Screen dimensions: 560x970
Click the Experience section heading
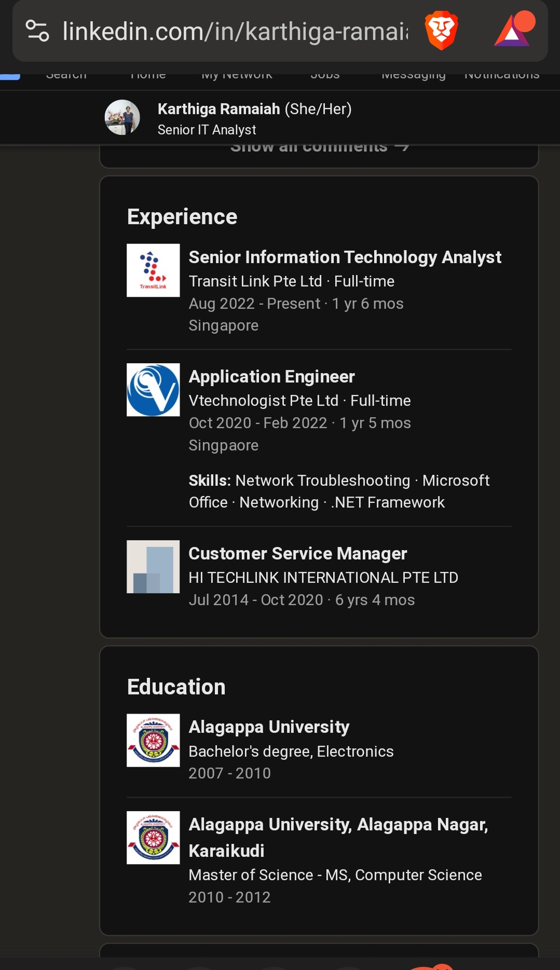pos(182,217)
